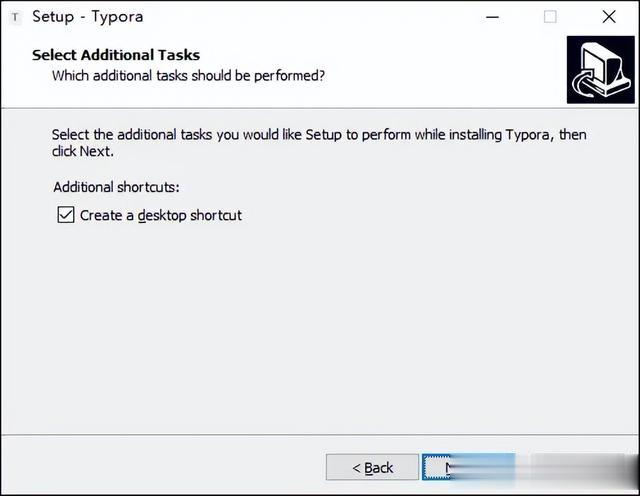Minimize the Typora setup window

[x=493, y=17]
